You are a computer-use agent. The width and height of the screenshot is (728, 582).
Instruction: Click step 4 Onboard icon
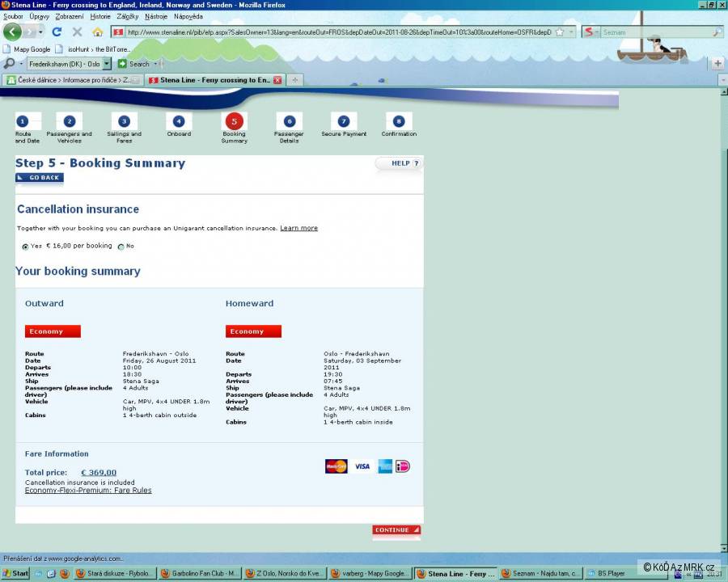point(179,121)
